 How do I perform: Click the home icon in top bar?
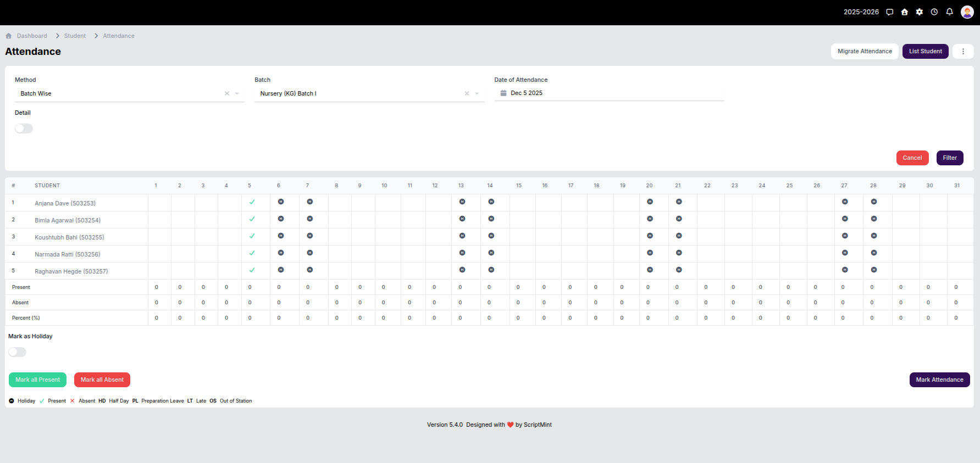tap(904, 12)
